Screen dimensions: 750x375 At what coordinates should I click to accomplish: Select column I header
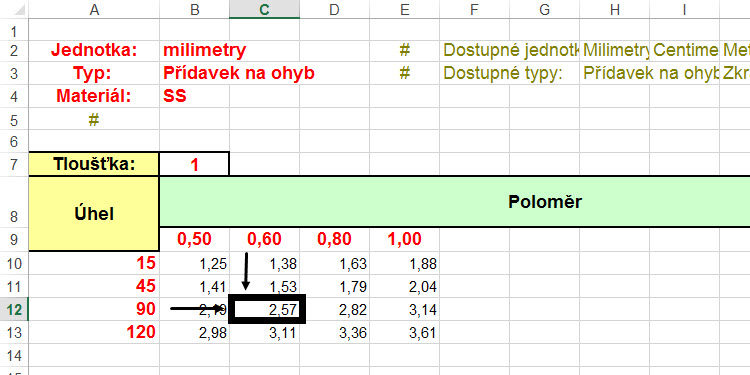coord(684,10)
